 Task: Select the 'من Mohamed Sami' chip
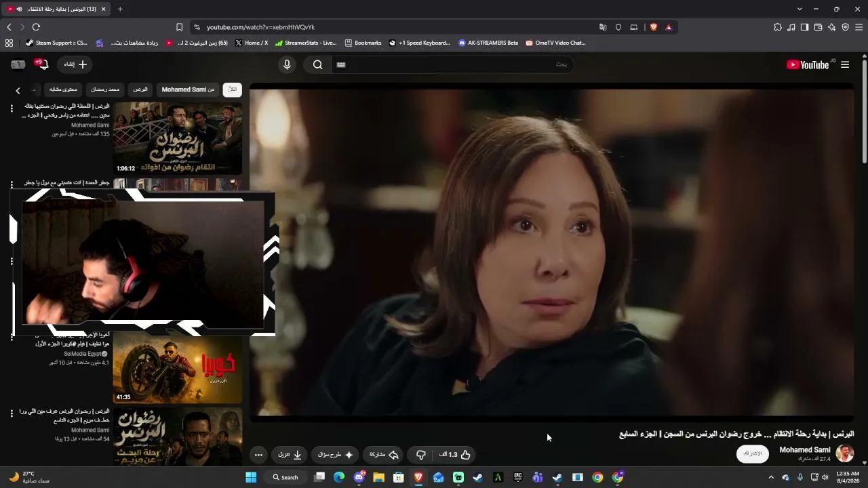188,89
